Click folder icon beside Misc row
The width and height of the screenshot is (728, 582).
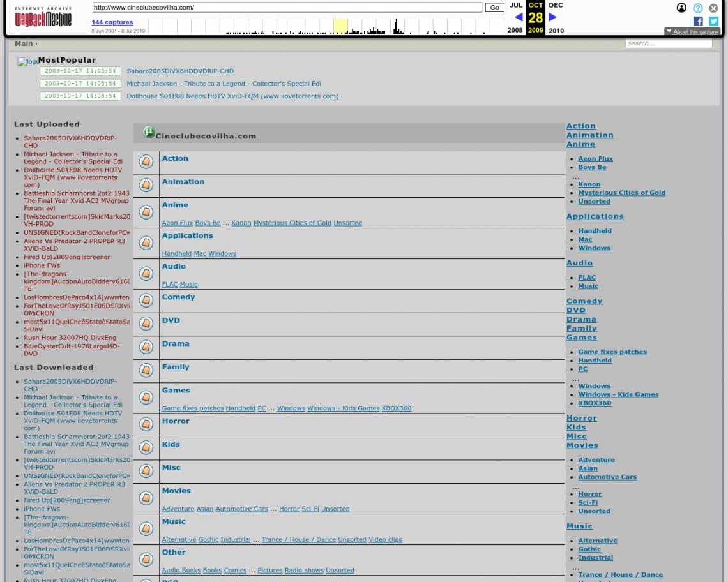click(146, 470)
